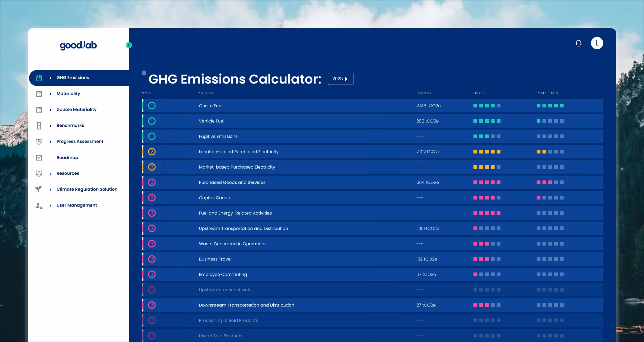Viewport: 644px width, 342px height.
Task: Open Fuel and Energy-Related Activities category
Action: click(235, 213)
